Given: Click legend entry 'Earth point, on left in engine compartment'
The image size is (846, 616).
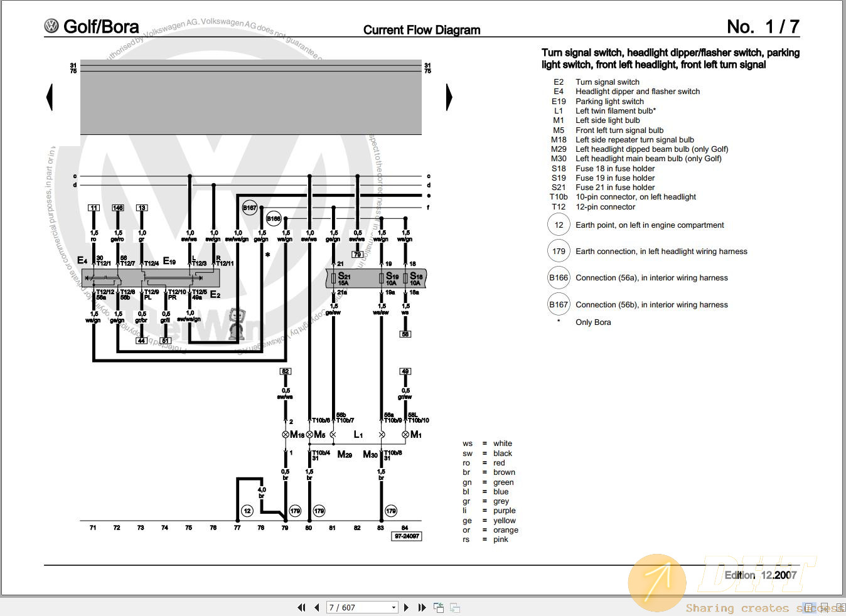Looking at the screenshot, I should pyautogui.click(x=650, y=225).
